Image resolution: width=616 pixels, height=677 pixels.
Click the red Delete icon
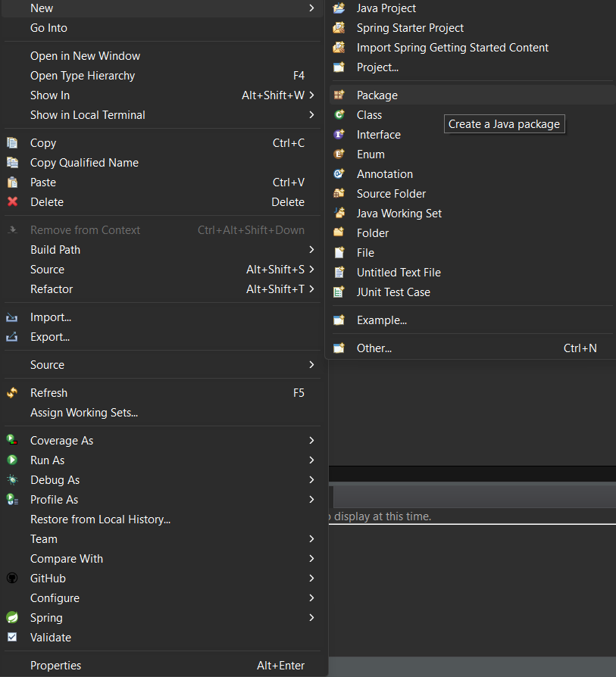[x=12, y=201]
